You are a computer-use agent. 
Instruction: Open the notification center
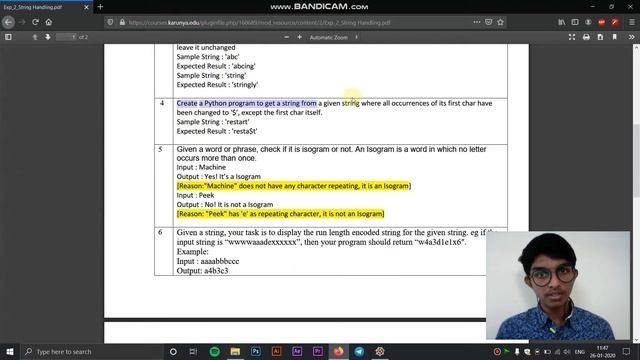pos(627,351)
